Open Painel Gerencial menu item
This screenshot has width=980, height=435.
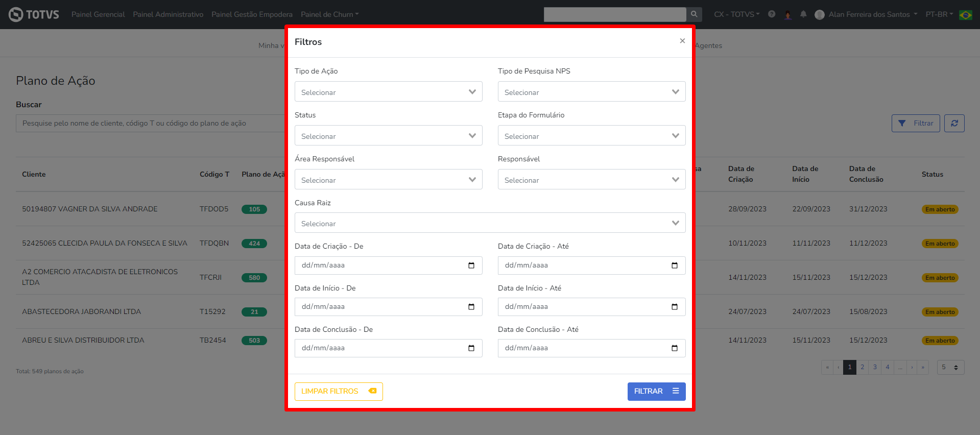tap(98, 14)
